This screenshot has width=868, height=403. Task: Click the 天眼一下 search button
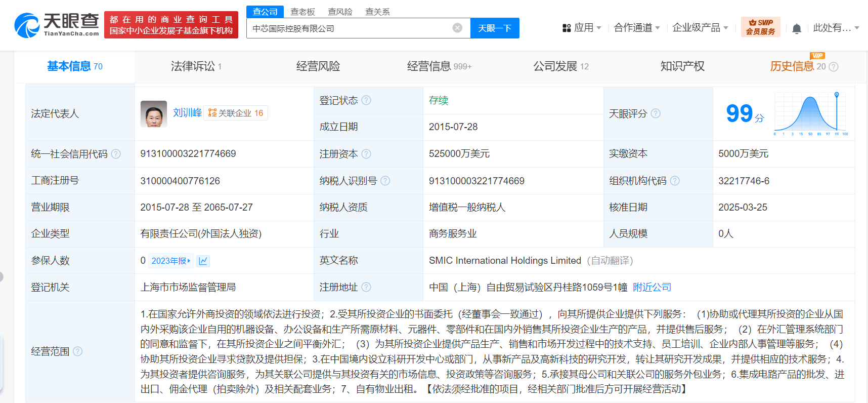point(495,28)
